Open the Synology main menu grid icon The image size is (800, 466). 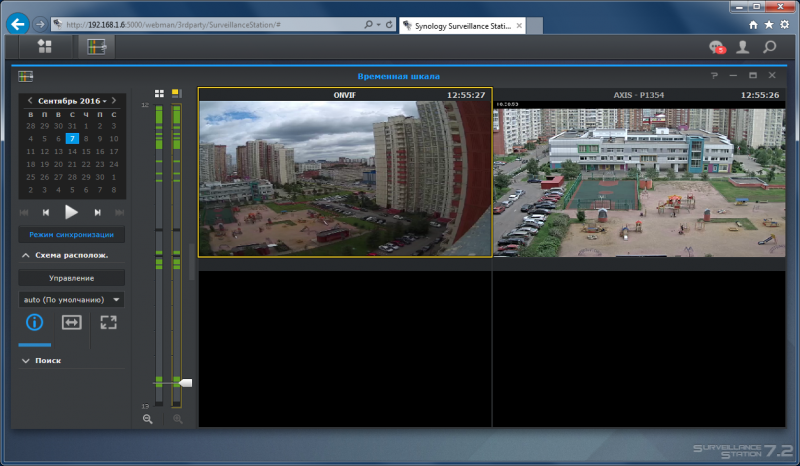pos(45,46)
